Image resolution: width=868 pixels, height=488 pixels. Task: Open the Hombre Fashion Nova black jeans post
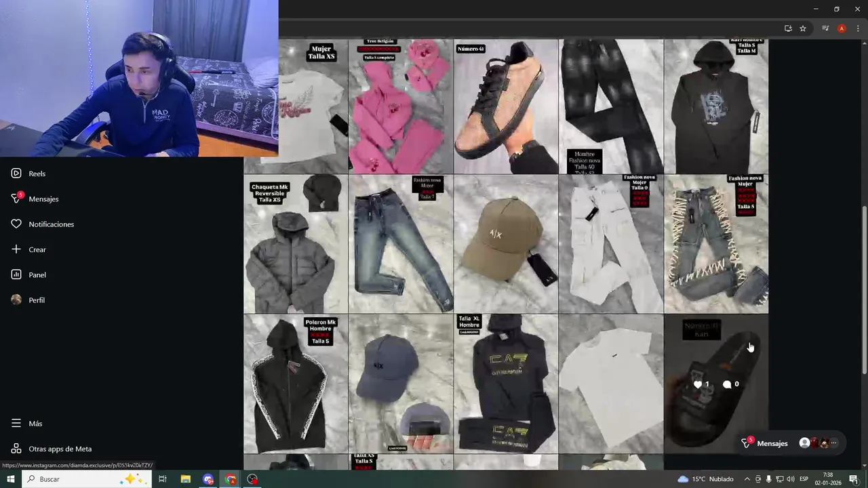[611, 106]
